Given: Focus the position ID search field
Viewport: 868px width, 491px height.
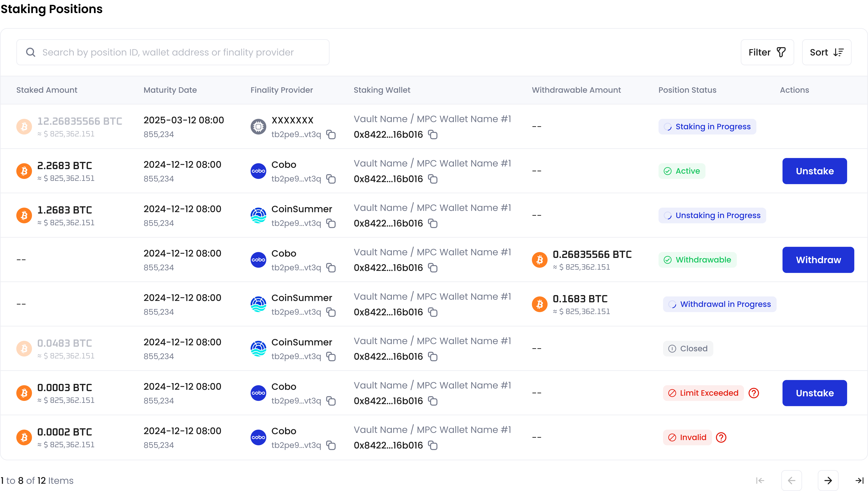Looking at the screenshot, I should [173, 52].
